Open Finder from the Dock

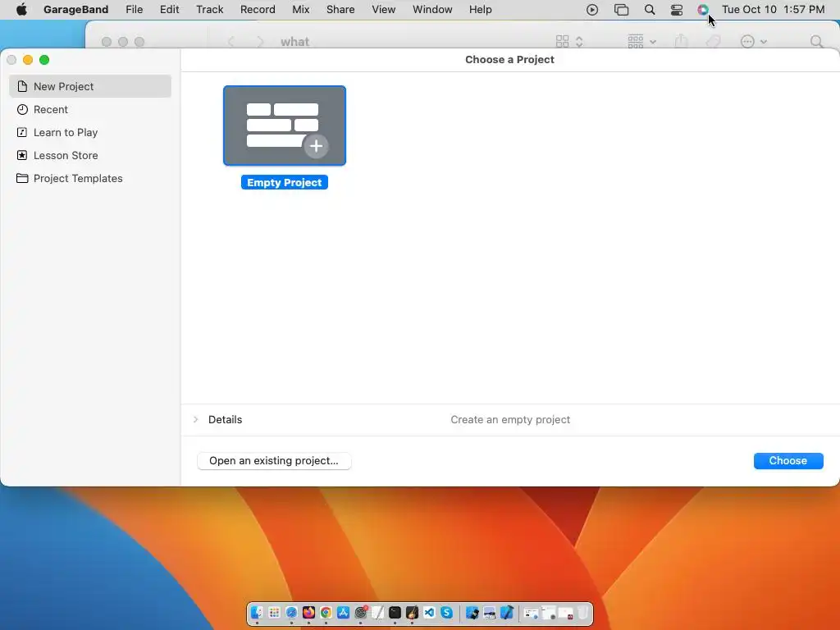[x=257, y=612]
